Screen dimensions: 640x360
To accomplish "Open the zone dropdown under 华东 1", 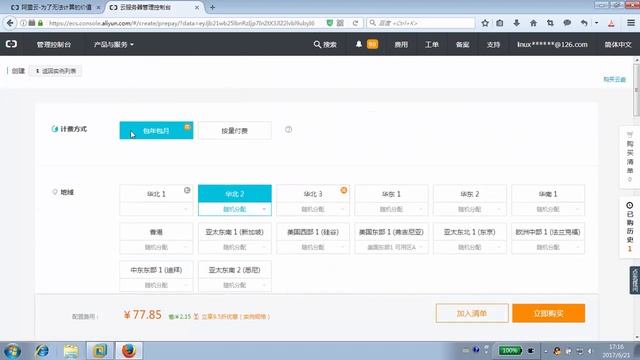I will pyautogui.click(x=391, y=209).
